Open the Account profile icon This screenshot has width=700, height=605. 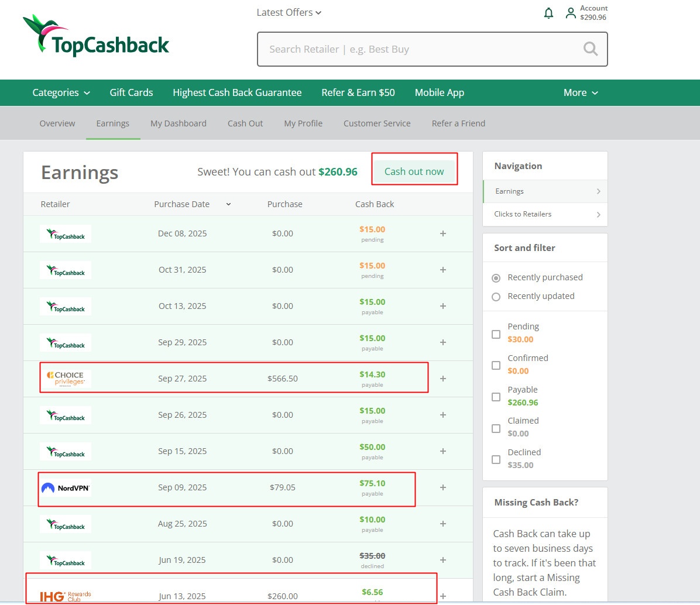(x=571, y=13)
